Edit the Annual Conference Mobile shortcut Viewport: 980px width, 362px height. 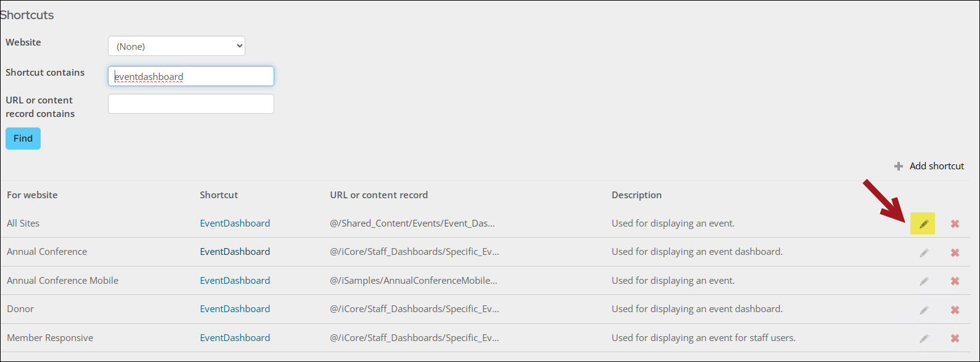click(923, 281)
